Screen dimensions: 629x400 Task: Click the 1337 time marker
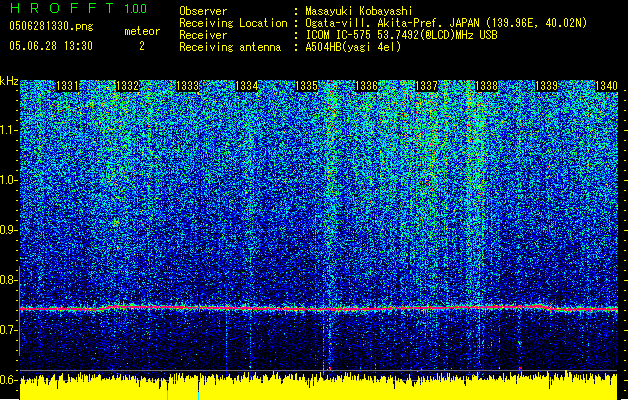pos(426,86)
